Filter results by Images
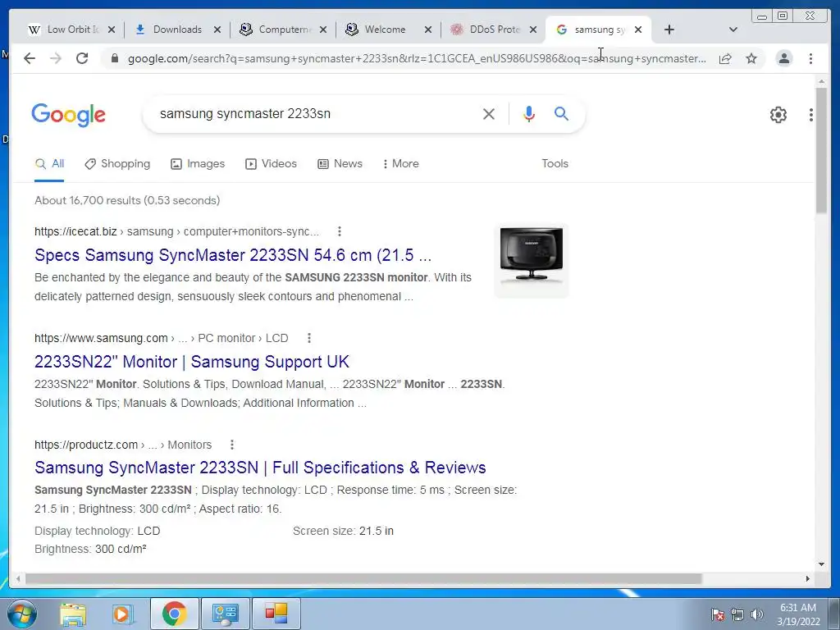Screen dimensions: 840x630 pos(198,164)
